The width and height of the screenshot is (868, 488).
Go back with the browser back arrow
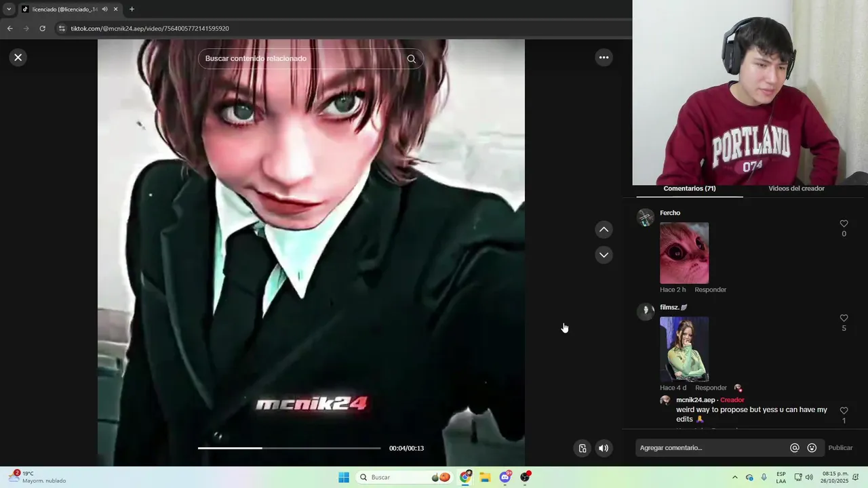tap(9, 28)
